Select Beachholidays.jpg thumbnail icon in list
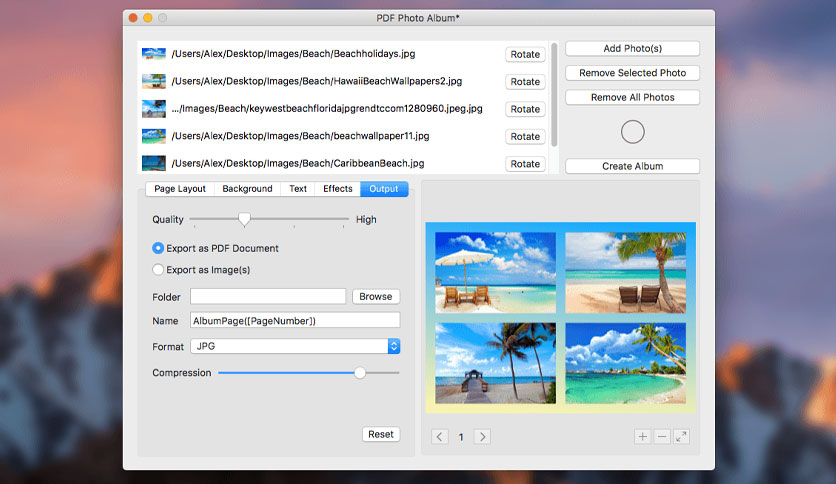The width and height of the screenshot is (836, 484). [x=154, y=54]
